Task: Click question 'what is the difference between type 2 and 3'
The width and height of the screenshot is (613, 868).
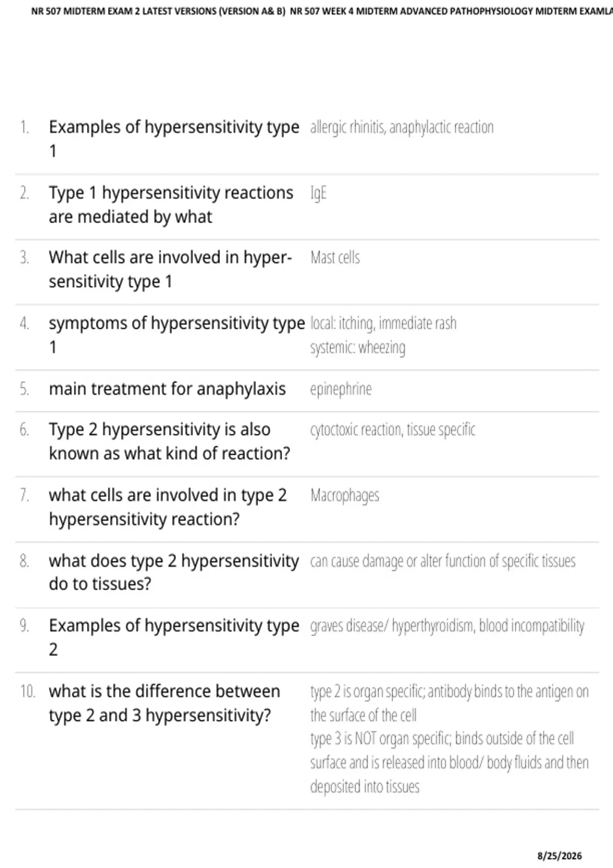Action: pos(164,703)
